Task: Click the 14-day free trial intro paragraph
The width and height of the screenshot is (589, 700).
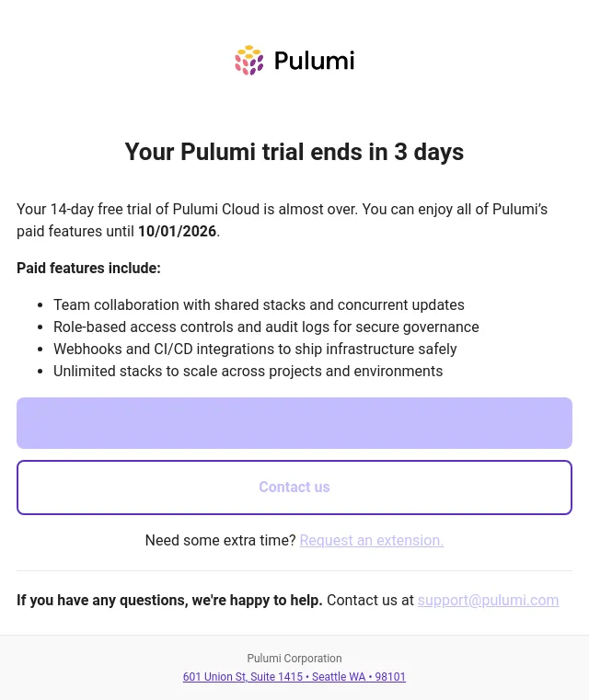Action: (282, 220)
